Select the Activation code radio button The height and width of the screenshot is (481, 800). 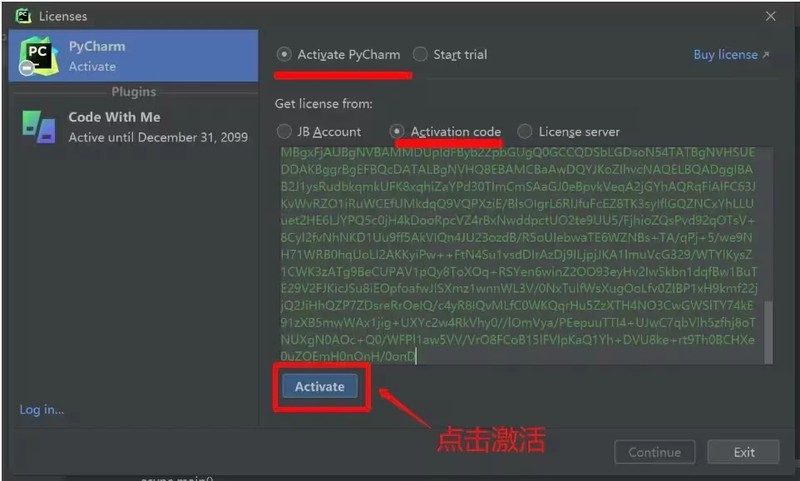click(397, 132)
